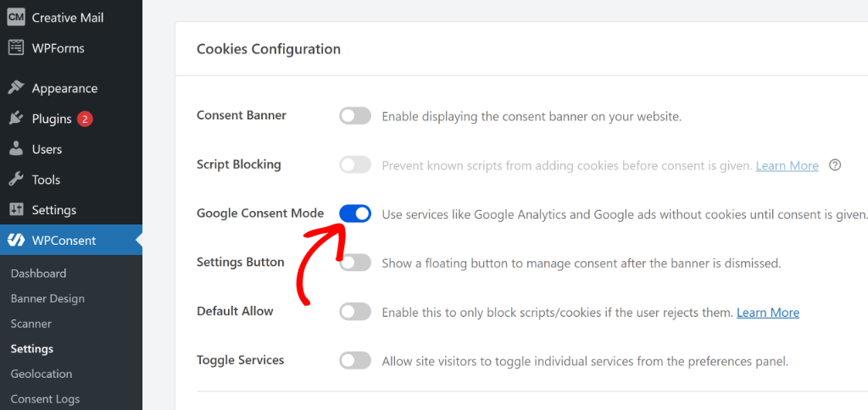Click the WPConsent logo icon
The image size is (868, 410).
[16, 241]
